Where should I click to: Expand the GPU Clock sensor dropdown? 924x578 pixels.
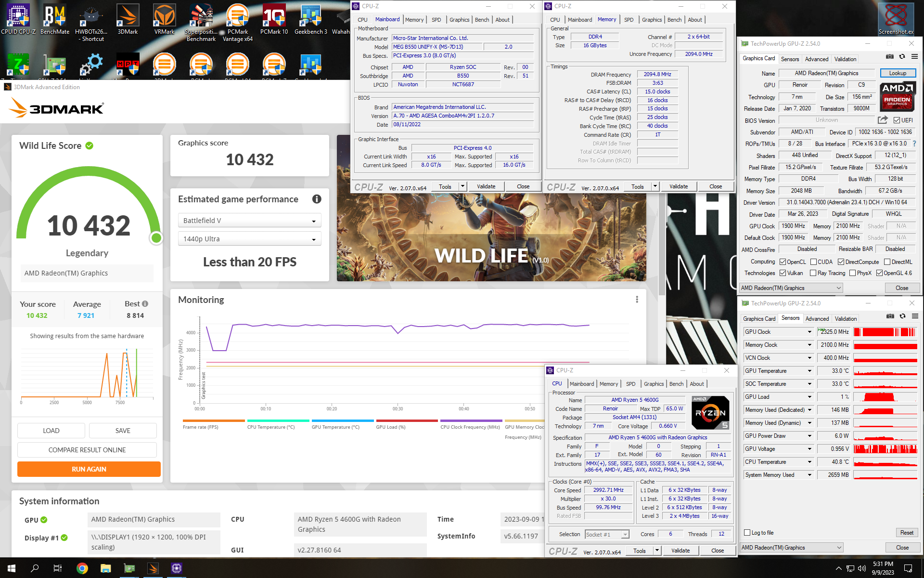click(x=809, y=332)
